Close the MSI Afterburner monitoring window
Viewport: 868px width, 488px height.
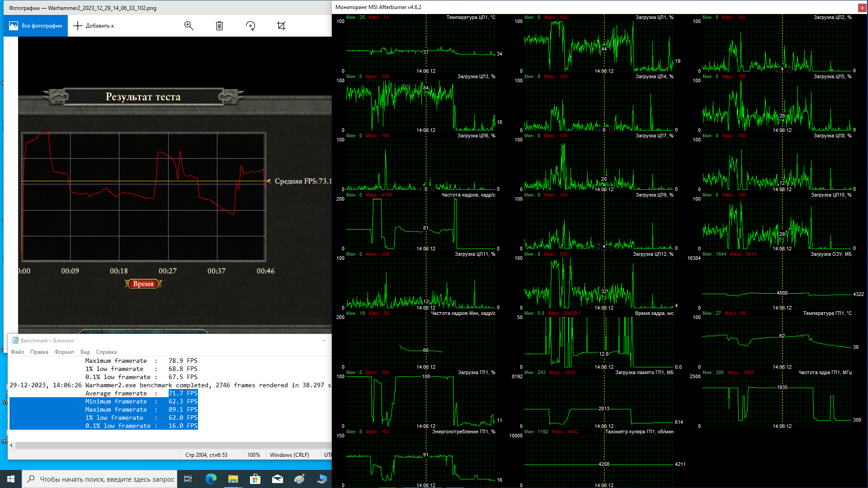pyautogui.click(x=862, y=7)
